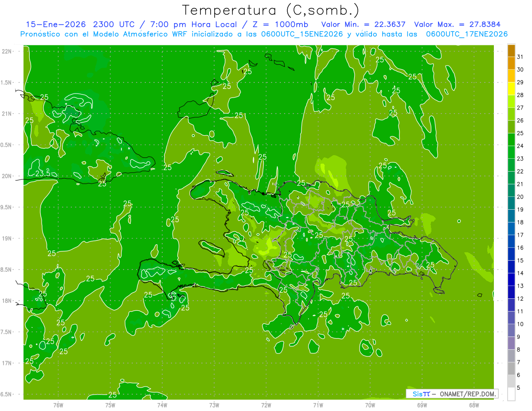Click the purple swatch between 8 and 9
The width and height of the screenshot is (532, 411).
511,343
